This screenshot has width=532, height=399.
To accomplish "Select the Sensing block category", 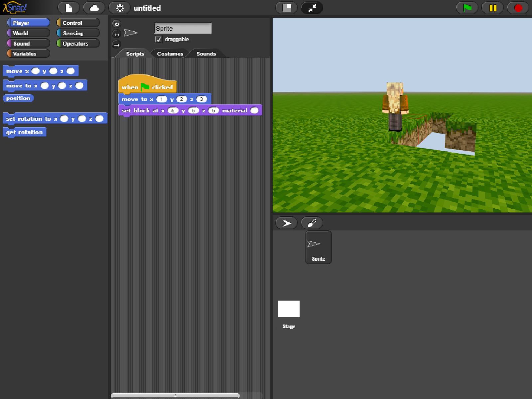I will pos(78,33).
